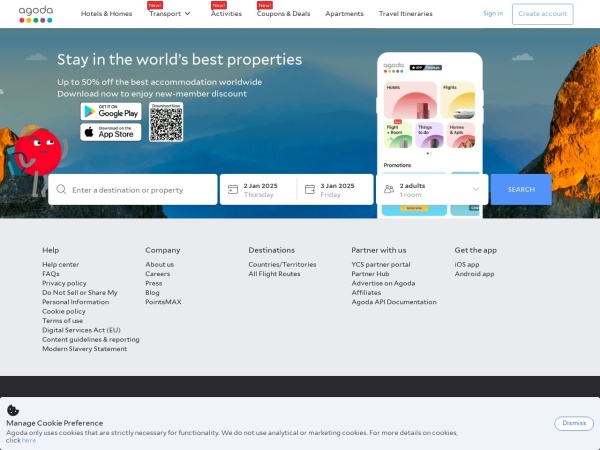Open the Coupons & Deals menu item

point(283,14)
